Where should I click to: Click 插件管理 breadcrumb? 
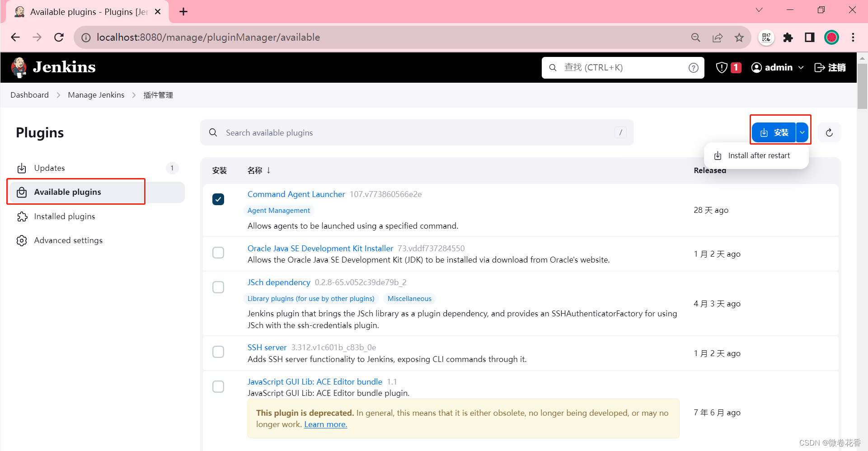click(x=158, y=95)
